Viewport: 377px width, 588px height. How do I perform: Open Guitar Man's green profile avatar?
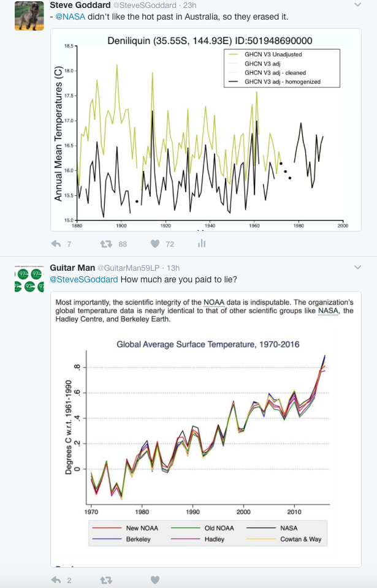(x=29, y=279)
